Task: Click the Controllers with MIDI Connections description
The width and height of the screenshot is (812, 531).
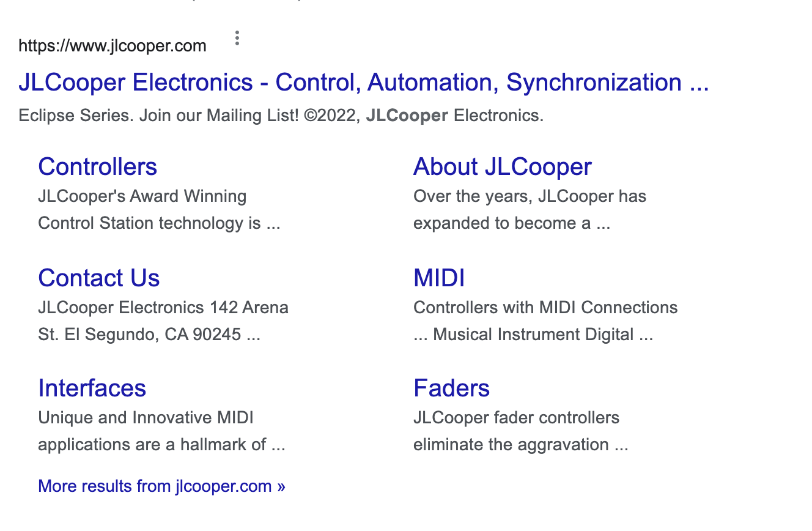Action: pos(545,321)
